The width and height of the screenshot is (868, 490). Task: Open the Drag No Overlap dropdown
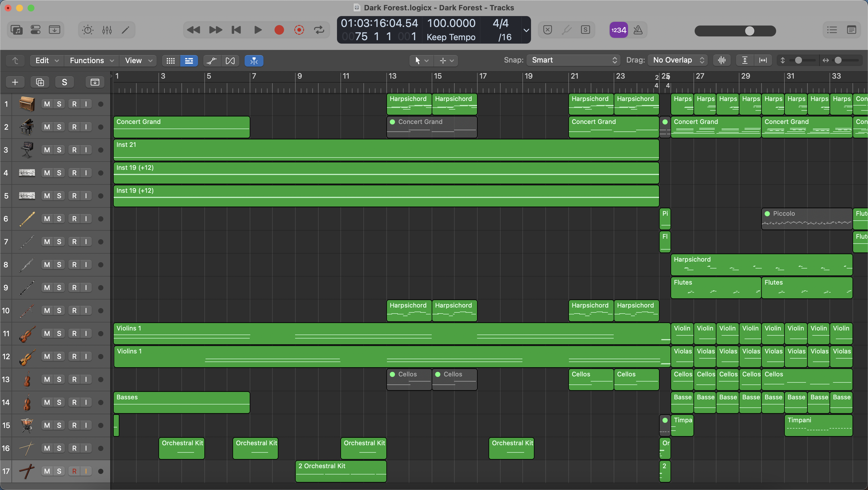[x=678, y=60]
